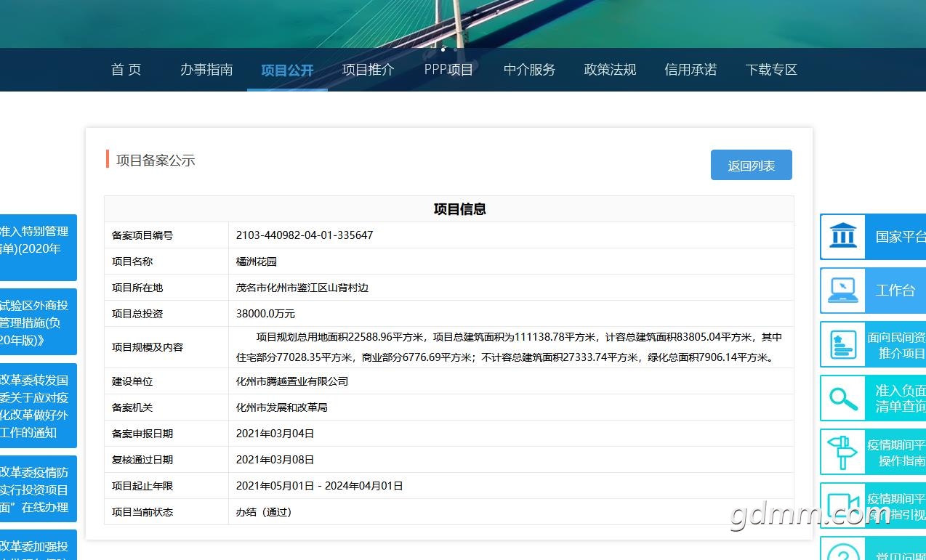Go to 政策法规 section

click(x=610, y=70)
